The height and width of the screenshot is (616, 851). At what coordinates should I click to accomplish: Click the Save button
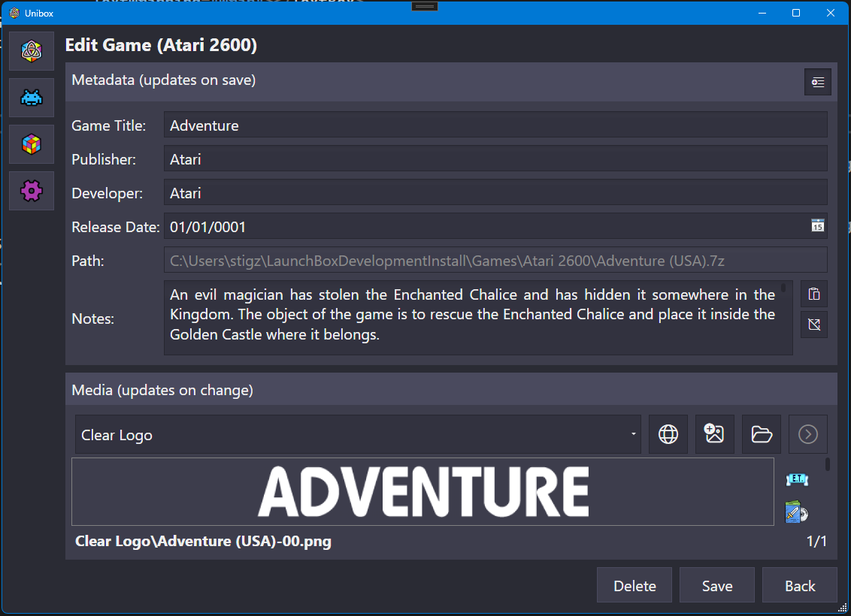click(x=716, y=586)
